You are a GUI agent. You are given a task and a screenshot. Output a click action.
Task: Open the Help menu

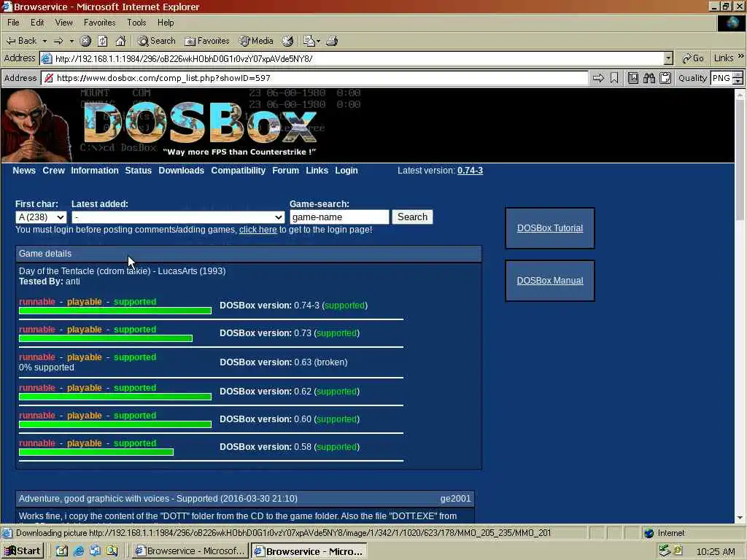click(166, 23)
